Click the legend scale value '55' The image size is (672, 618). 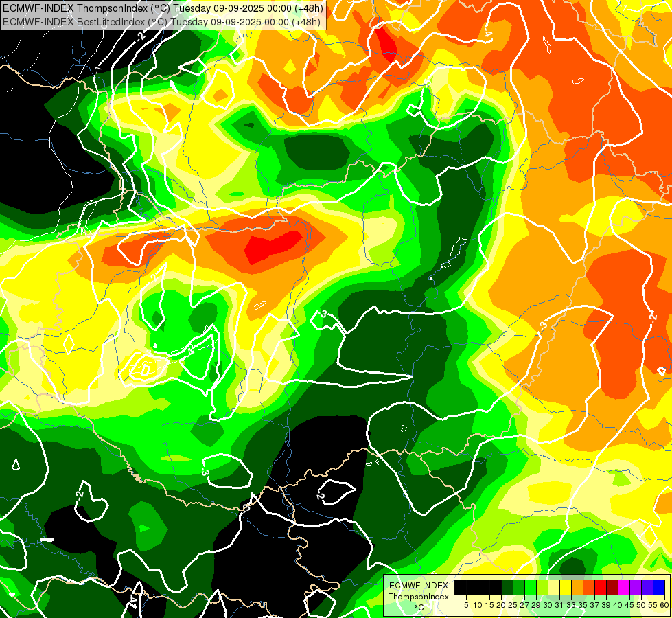653,605
